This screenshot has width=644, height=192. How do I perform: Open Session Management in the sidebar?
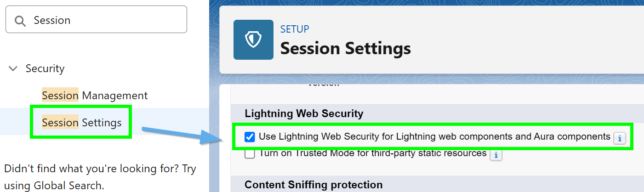tap(95, 96)
